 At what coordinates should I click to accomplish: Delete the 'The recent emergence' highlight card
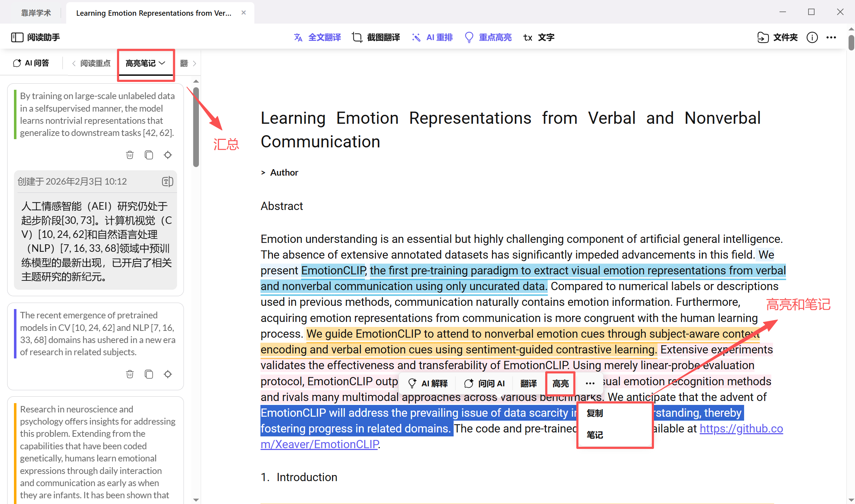(130, 374)
